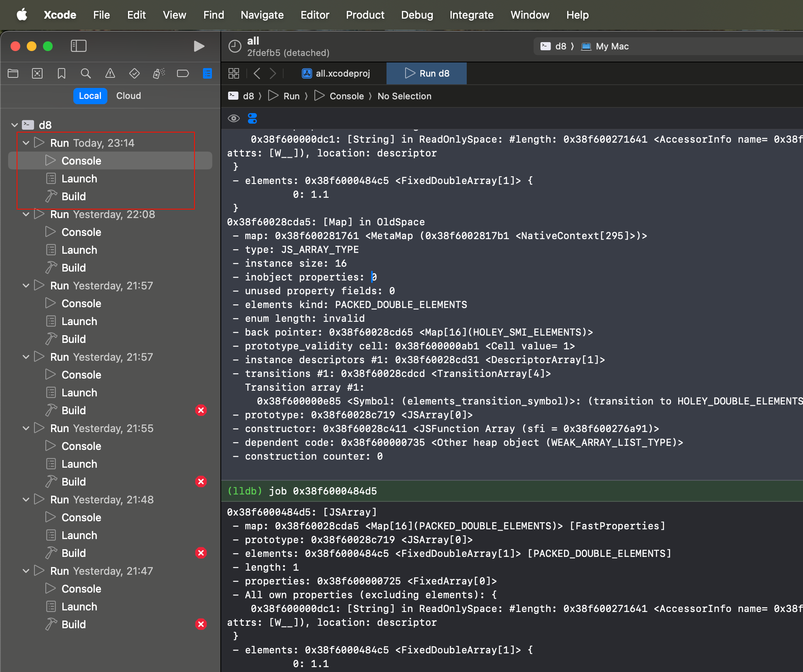Open the Source Control navigator
Image resolution: width=803 pixels, height=672 pixels.
(37, 73)
